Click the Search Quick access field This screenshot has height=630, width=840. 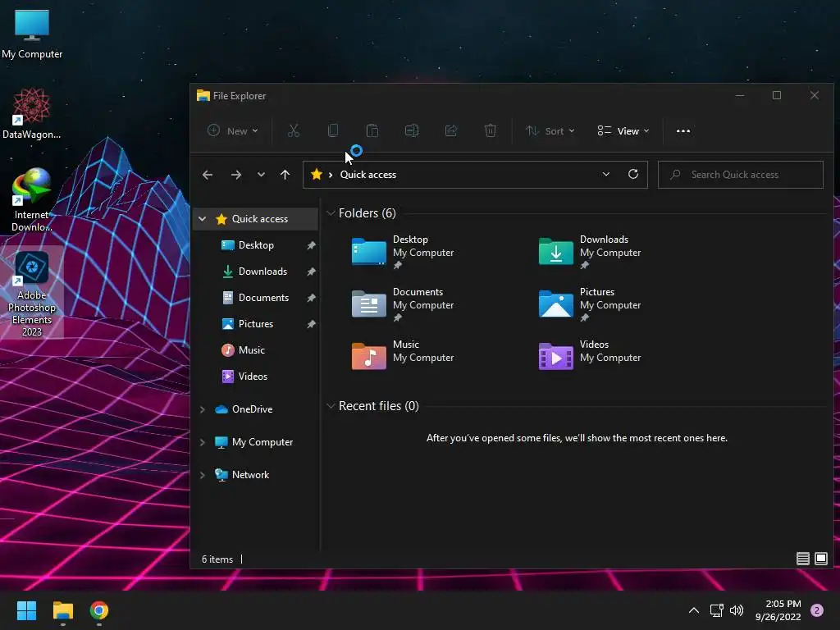tap(741, 175)
